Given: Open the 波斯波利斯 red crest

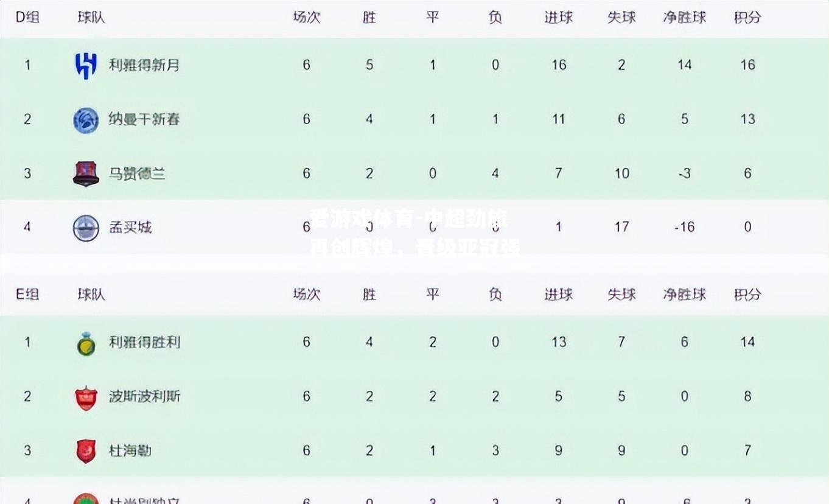Looking at the screenshot, I should tap(86, 397).
